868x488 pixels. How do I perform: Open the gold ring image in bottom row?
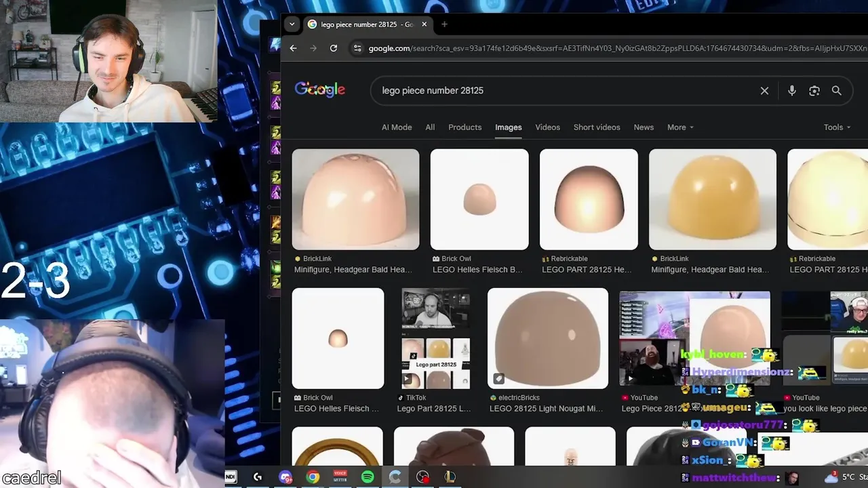(x=338, y=447)
